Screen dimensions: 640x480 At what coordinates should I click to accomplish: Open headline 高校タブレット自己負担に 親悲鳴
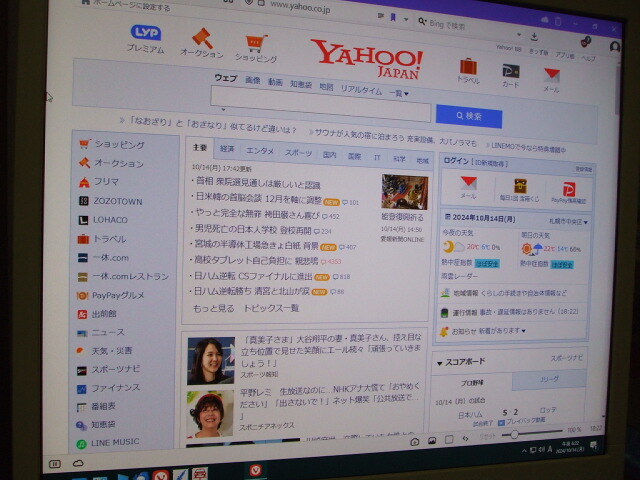click(256, 260)
